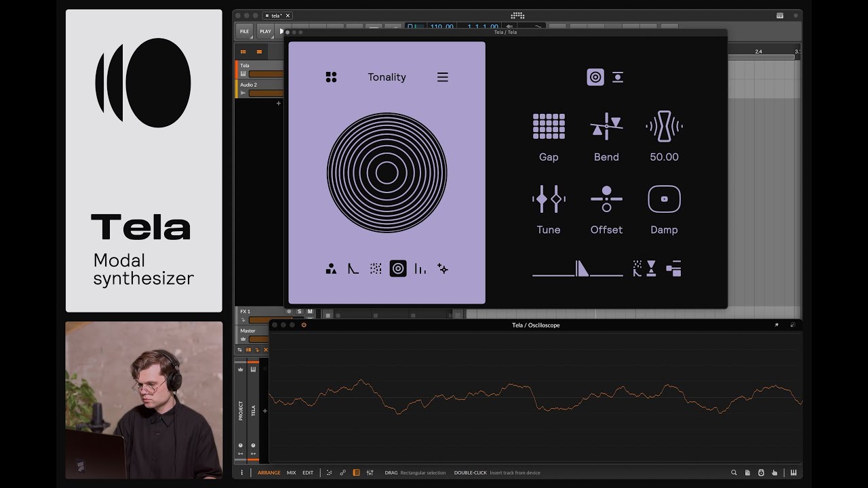This screenshot has height=488, width=868.
Task: Select the vertical bars page icon
Action: pyautogui.click(x=420, y=269)
